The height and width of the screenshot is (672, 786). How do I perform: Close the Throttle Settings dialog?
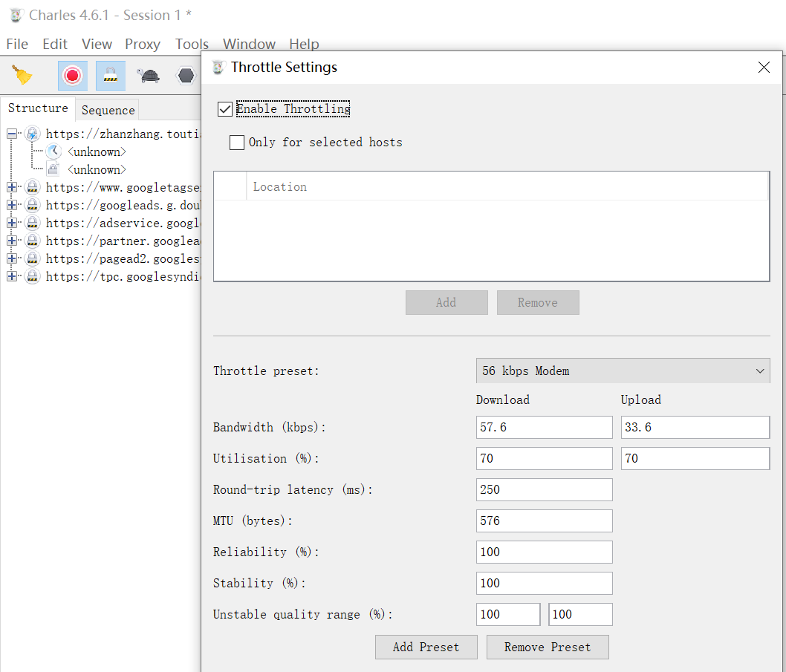pyautogui.click(x=764, y=67)
